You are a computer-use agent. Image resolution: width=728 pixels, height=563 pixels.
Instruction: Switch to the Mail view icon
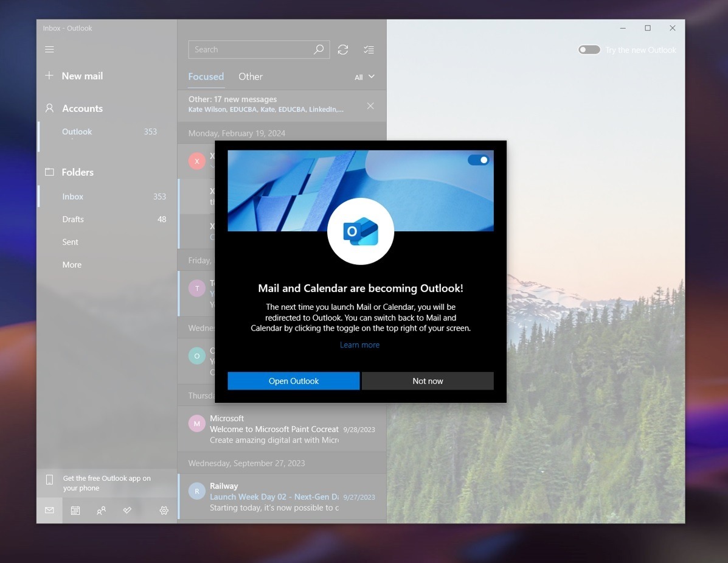coord(49,510)
